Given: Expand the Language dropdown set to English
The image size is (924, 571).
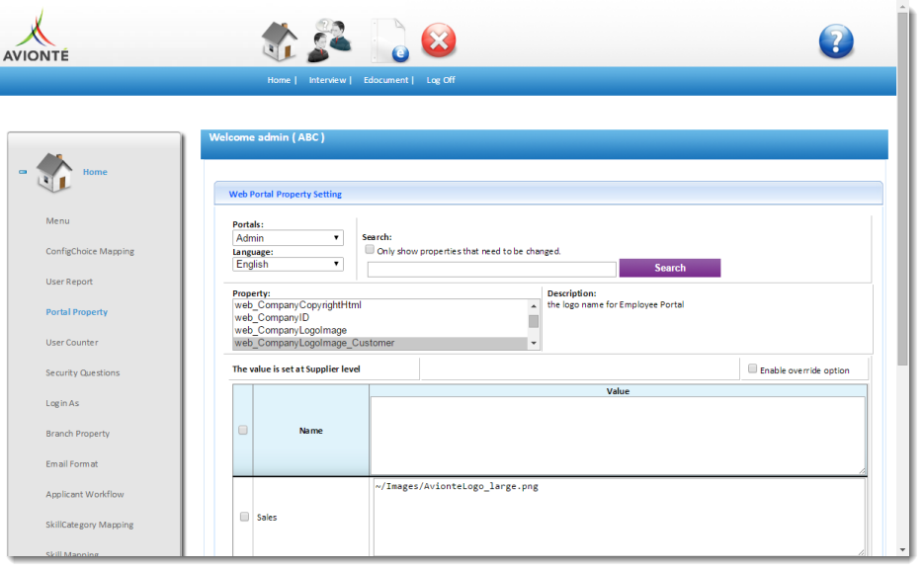Looking at the screenshot, I should [288, 264].
